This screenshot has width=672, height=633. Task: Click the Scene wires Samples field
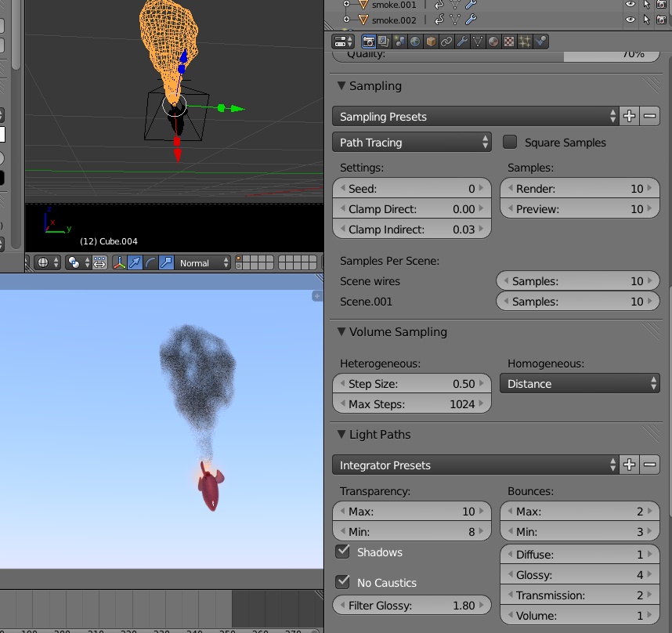point(578,280)
